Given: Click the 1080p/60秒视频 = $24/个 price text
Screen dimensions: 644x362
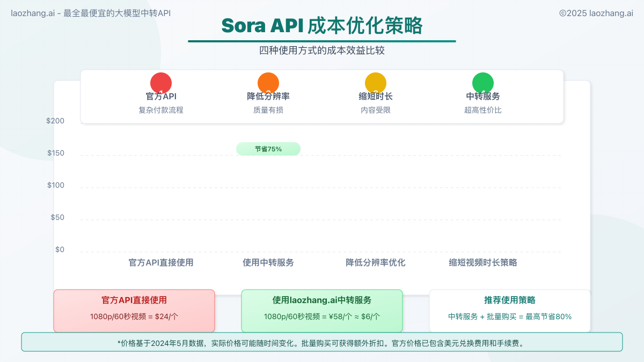Looking at the screenshot, I should click(134, 316).
